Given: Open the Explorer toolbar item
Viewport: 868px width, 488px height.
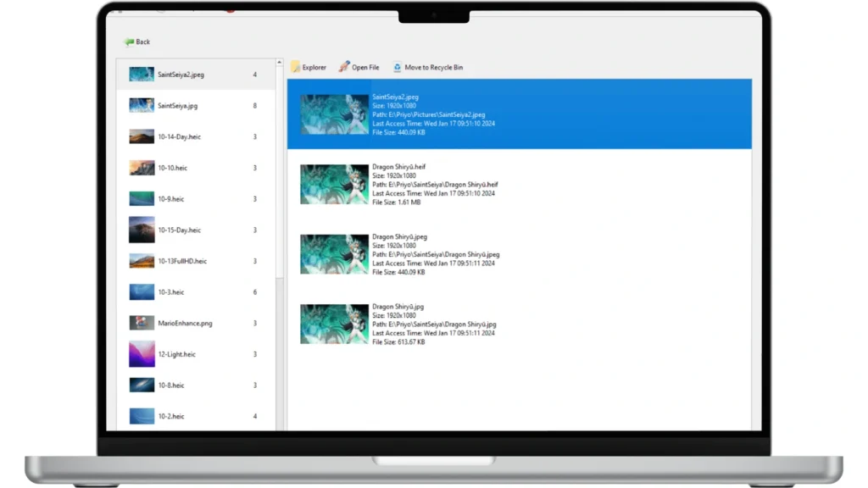Looking at the screenshot, I should coord(314,68).
